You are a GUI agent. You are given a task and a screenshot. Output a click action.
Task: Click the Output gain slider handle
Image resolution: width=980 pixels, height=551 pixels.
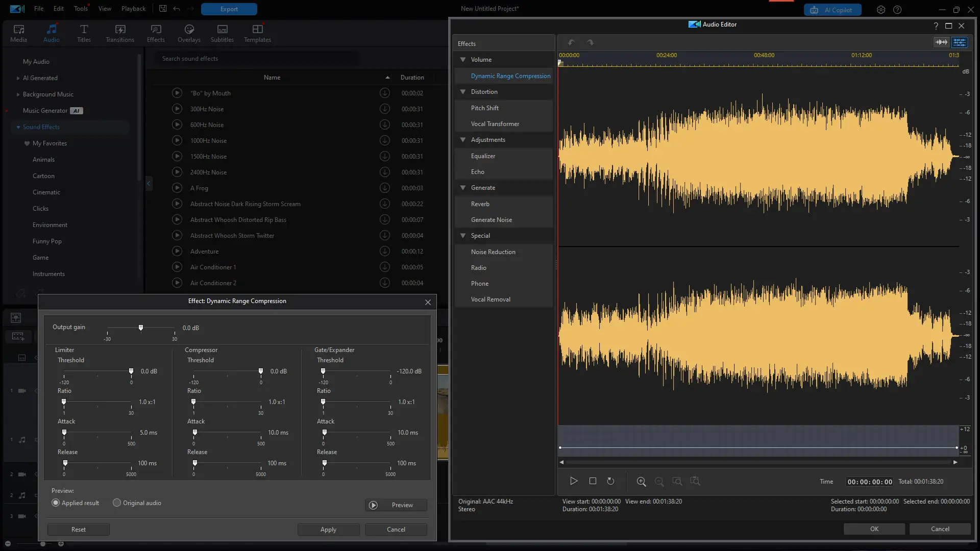[x=141, y=328]
